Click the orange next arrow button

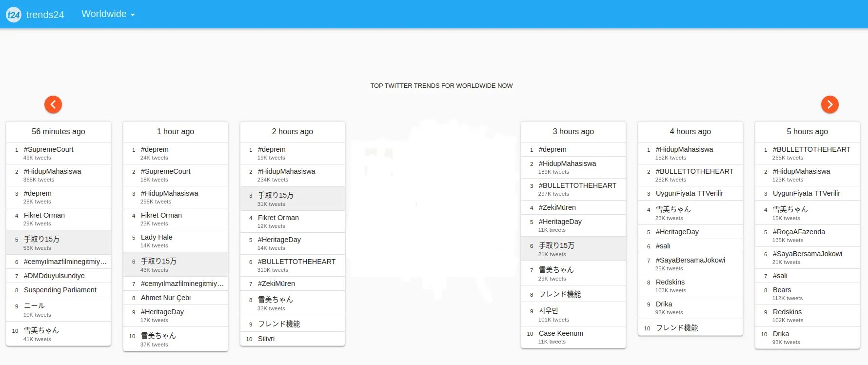pyautogui.click(x=830, y=104)
